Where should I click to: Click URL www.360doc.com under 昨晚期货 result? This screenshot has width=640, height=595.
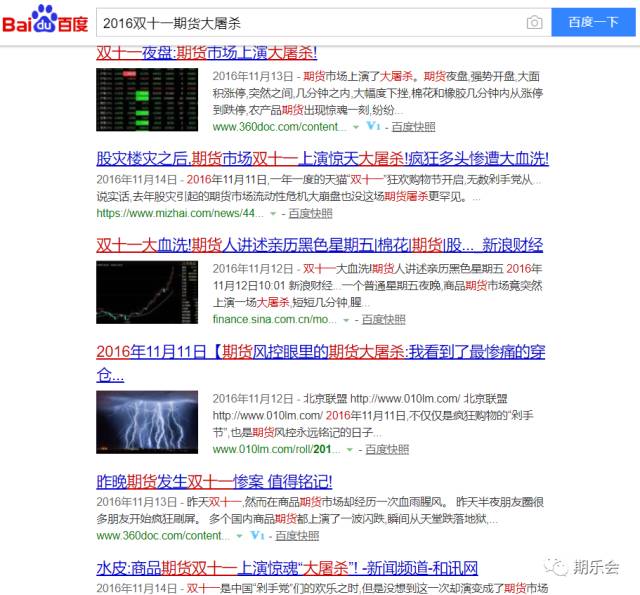pos(163,535)
